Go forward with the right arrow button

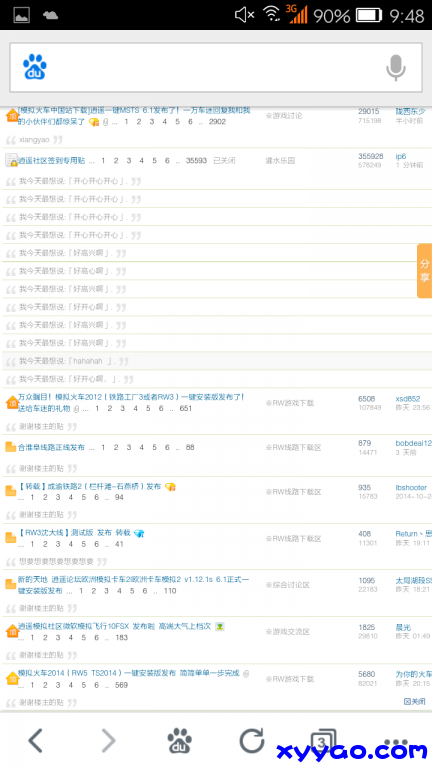click(108, 740)
